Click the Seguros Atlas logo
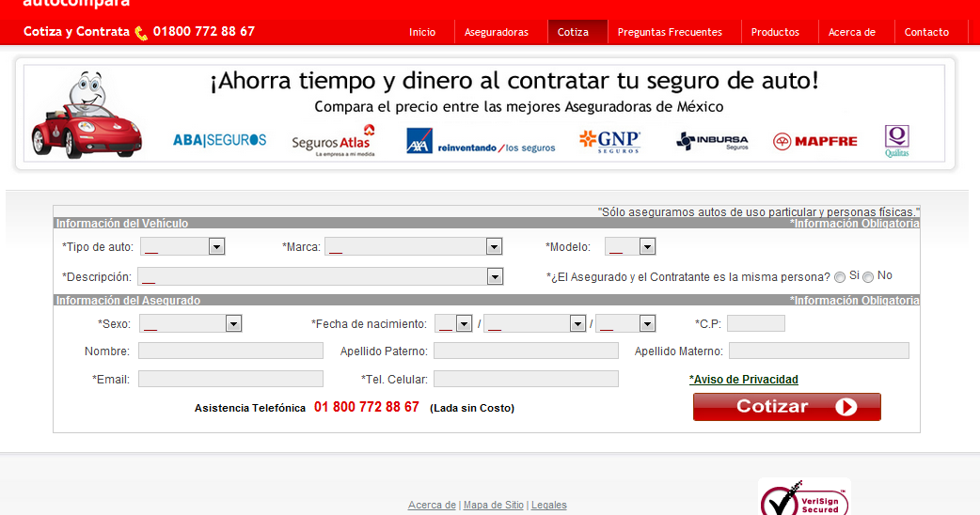This screenshot has height=515, width=980. click(333, 141)
